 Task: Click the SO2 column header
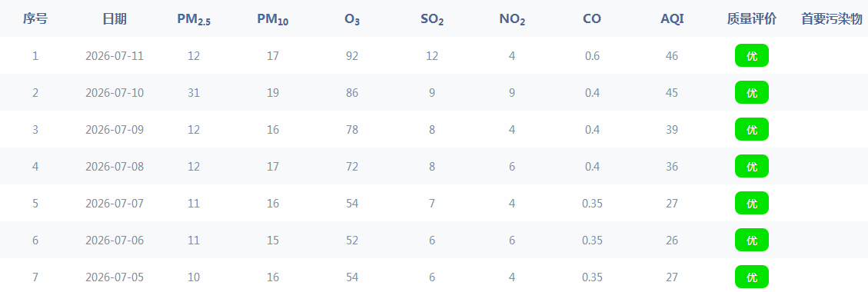pos(432,19)
